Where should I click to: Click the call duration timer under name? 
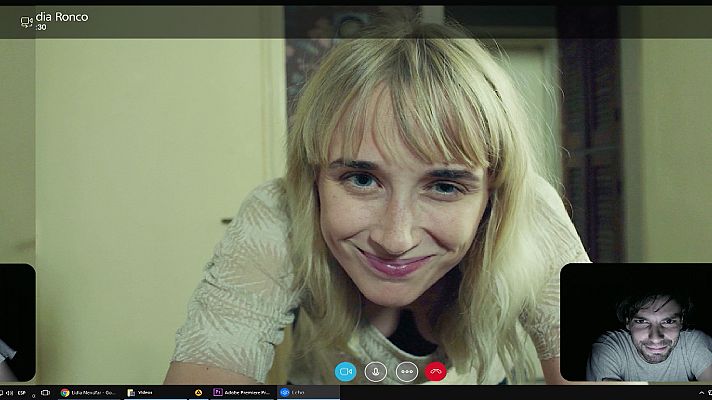[x=42, y=27]
